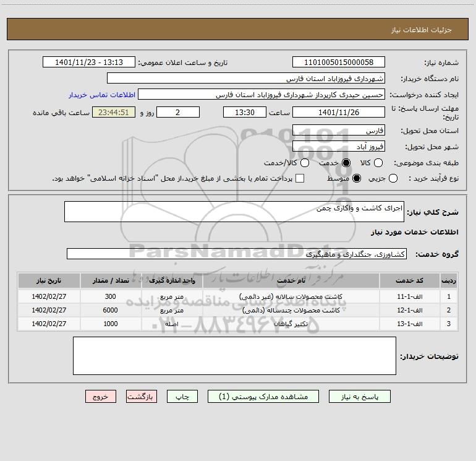Click service name کاشت محصولات چندساله (دائمی)
Viewport: 476px width, 461px height.
tap(291, 310)
